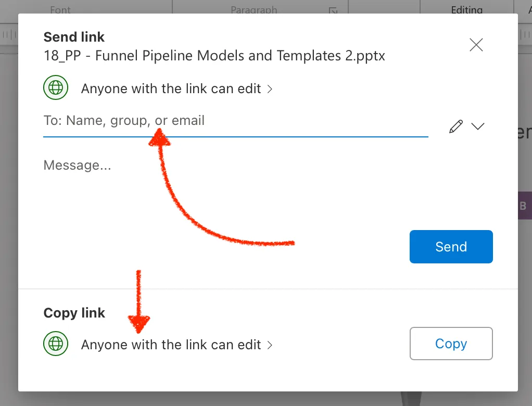Image resolution: width=532 pixels, height=406 pixels.
Task: Click the Copy link heading
Action: click(74, 313)
